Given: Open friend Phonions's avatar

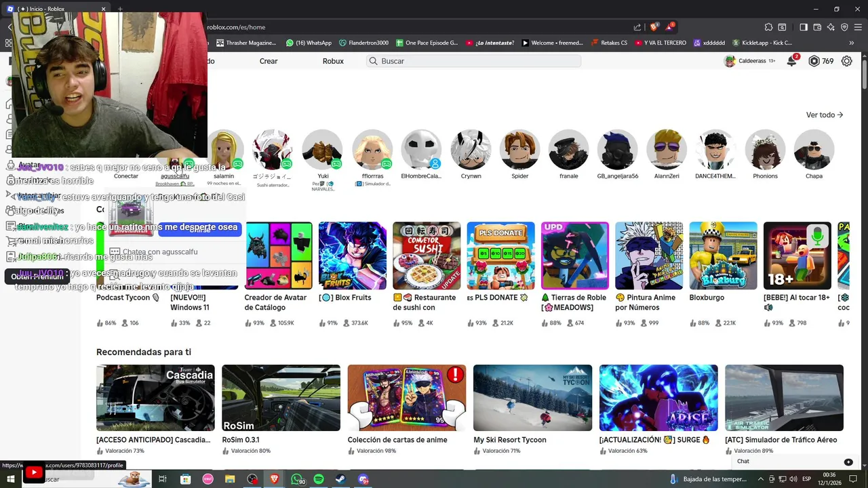Looking at the screenshot, I should point(765,150).
